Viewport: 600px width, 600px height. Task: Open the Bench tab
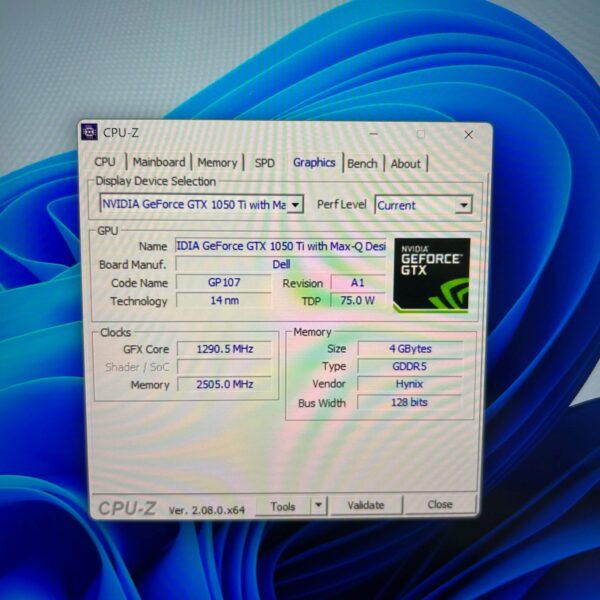point(362,164)
